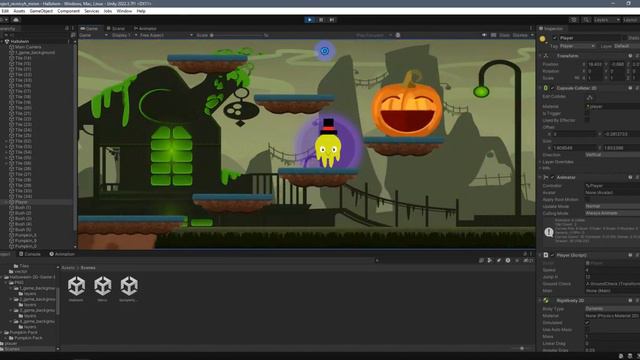Screen dimensions: 640x360
Task: Open the Body Type dropdown showing Dynamic
Action: pyautogui.click(x=612, y=309)
